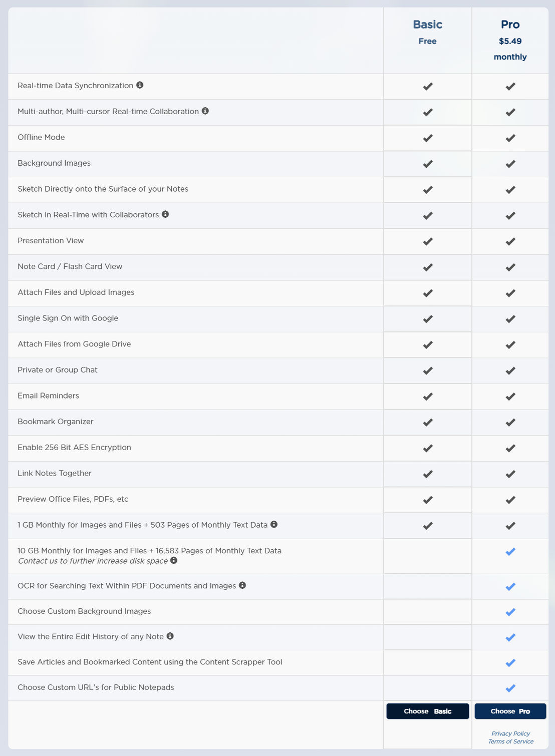The height and width of the screenshot is (756, 555).
Task: Open info icon beside OCR for Searching Text
Action: pos(242,585)
